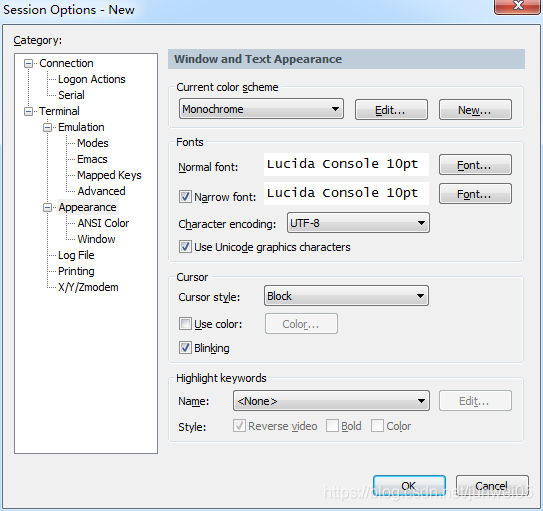
Task: Click the cursor Color button
Action: [301, 324]
